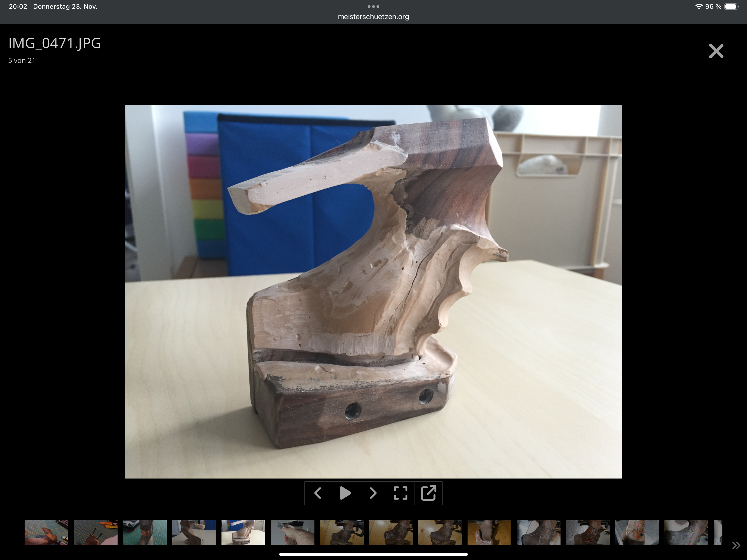Advance to the next image
The image size is (747, 560).
click(373, 493)
